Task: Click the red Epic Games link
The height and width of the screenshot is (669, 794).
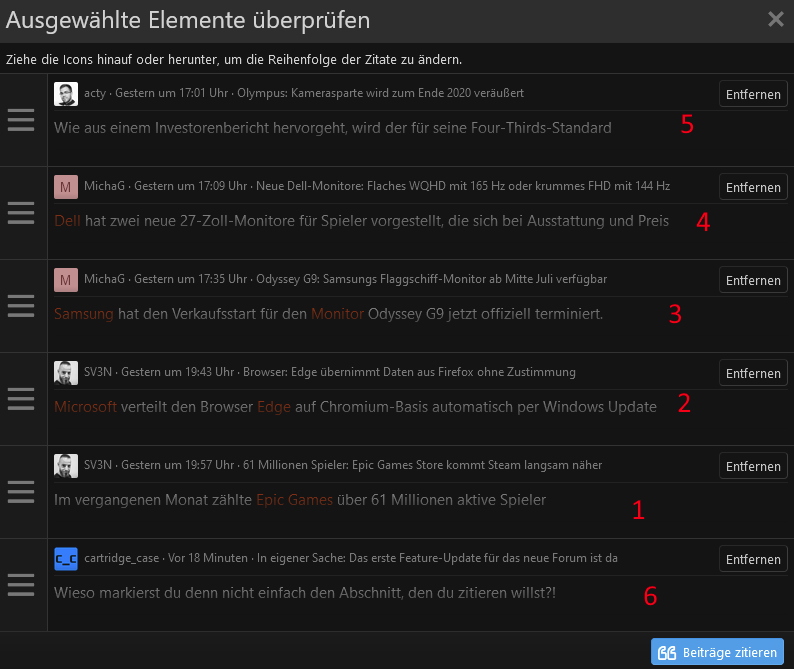Action: [x=294, y=500]
